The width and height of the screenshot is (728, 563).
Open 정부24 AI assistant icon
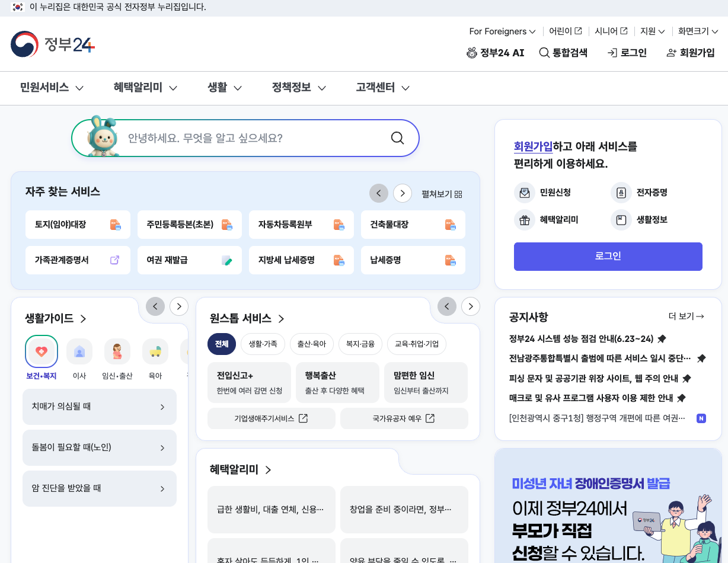472,53
